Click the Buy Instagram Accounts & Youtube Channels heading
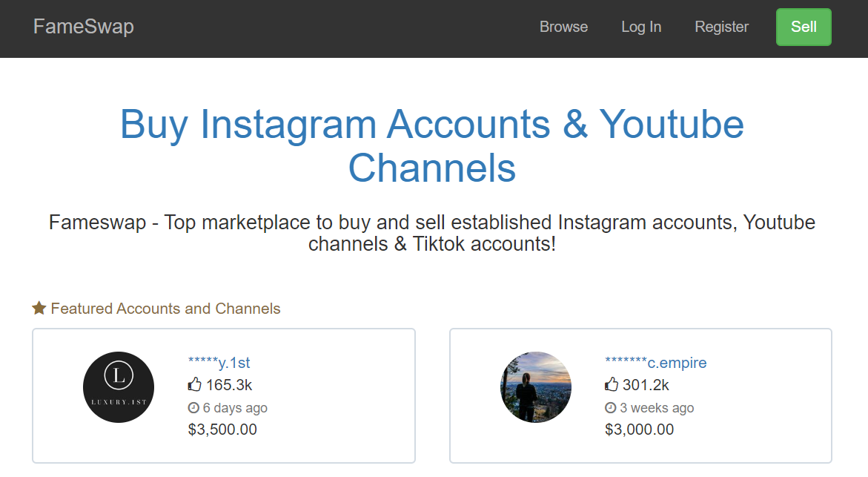Image resolution: width=868 pixels, height=477 pixels. coord(432,145)
